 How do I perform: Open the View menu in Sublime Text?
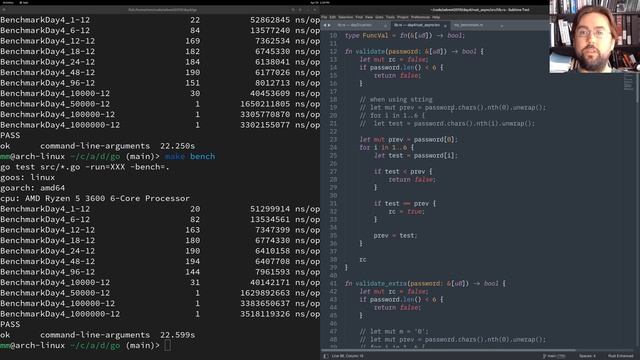coord(369,17)
